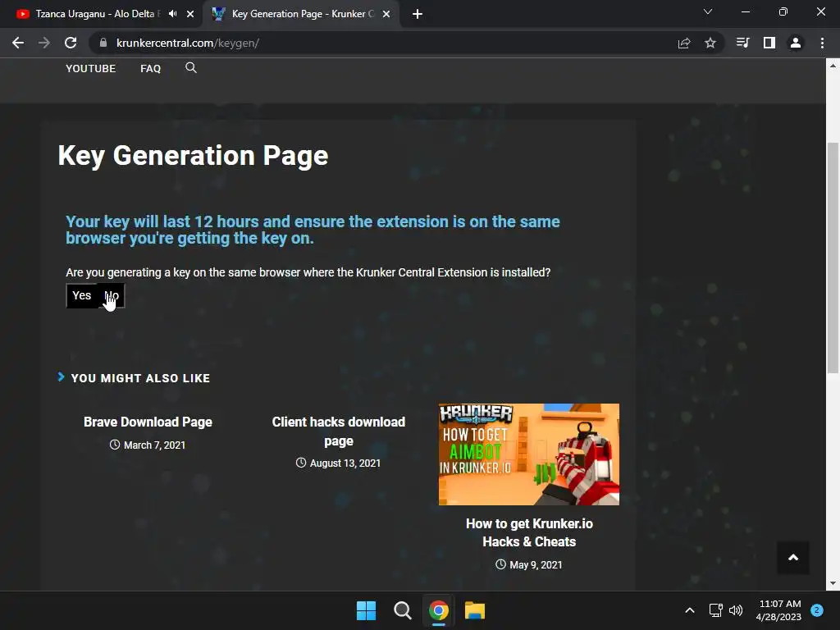Mute the Tzanca Uraganu tab audio
The height and width of the screenshot is (630, 840).
pos(172,14)
